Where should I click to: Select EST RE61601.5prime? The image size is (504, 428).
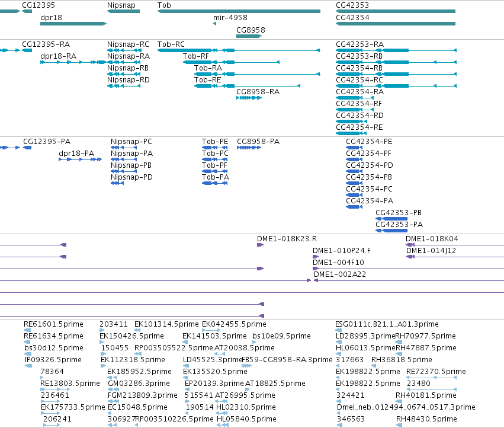(27, 330)
